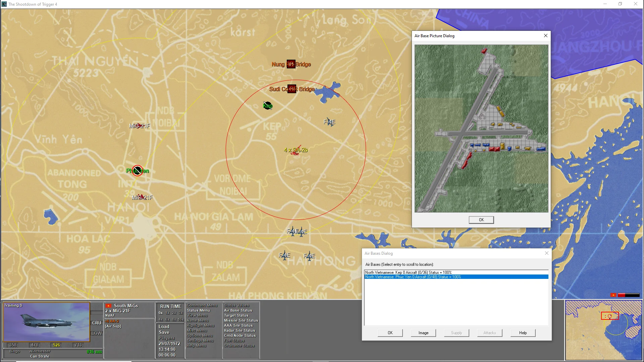Click the Image button in Air Bases Dialog
Screen dimensions: 644x362
(423, 333)
